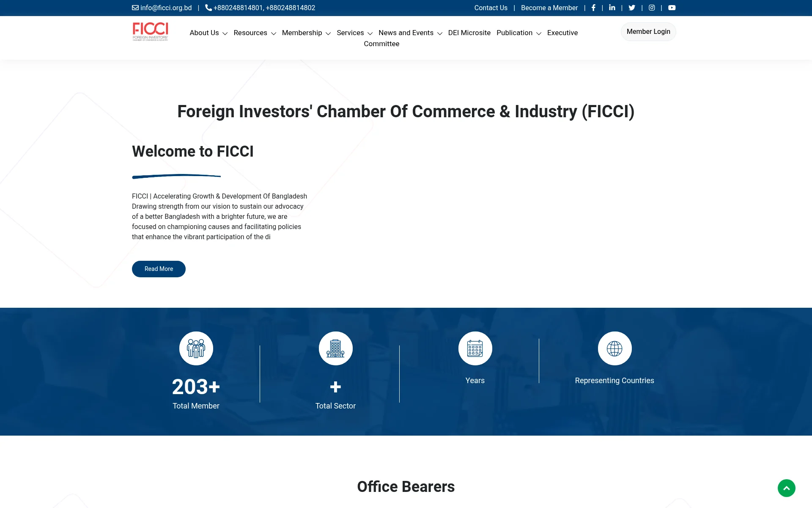Click the Years calendar icon
The height and width of the screenshot is (508, 812).
475,348
